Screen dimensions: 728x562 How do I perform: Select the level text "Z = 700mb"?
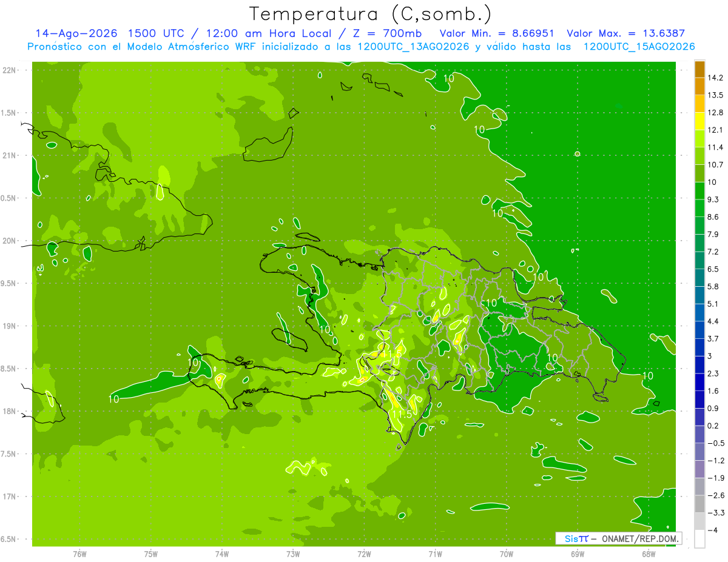click(x=388, y=33)
